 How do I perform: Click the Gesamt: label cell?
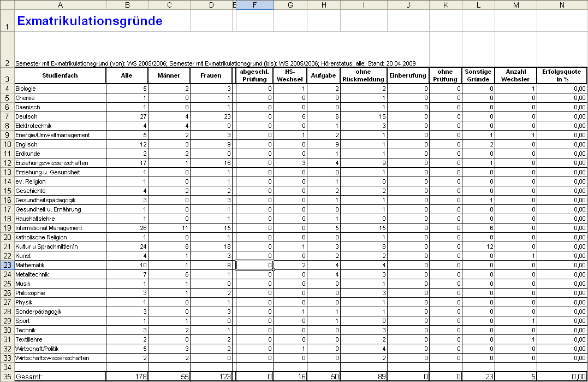pyautogui.click(x=60, y=377)
